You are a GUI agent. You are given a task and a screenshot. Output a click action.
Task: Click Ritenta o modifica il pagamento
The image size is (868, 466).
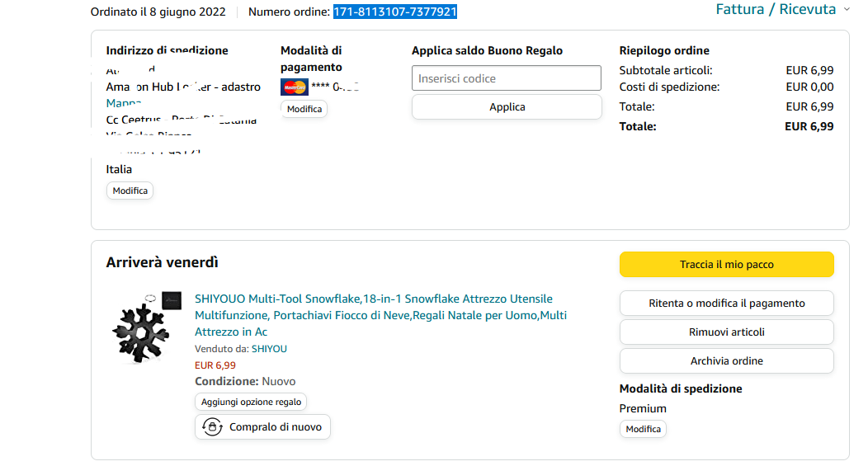(x=726, y=303)
